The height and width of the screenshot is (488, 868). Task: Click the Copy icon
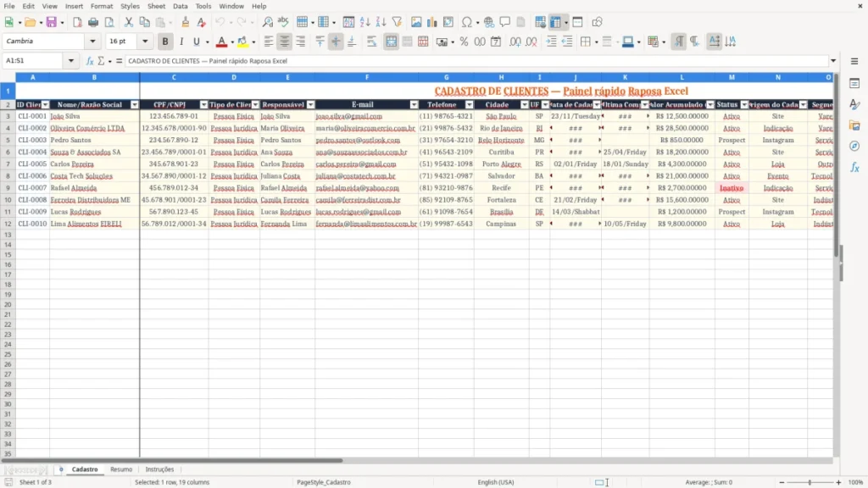point(144,22)
